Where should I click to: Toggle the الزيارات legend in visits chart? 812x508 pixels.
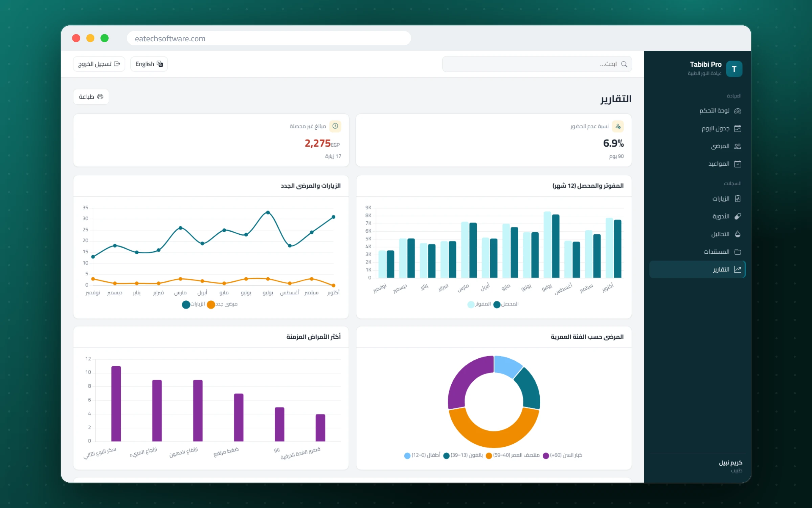pyautogui.click(x=193, y=304)
